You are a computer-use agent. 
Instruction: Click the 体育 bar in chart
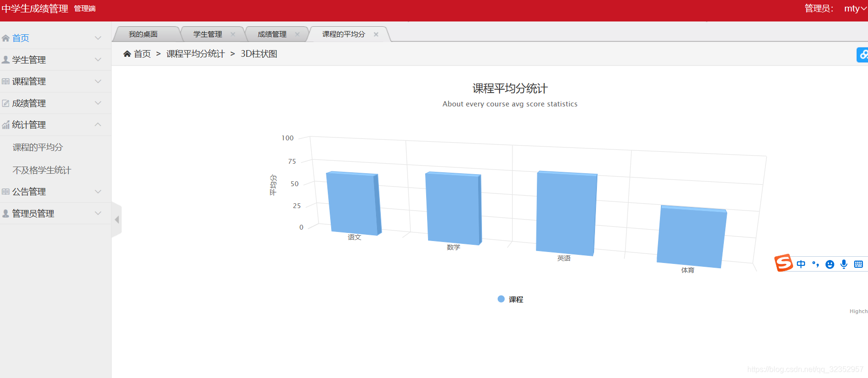(691, 237)
